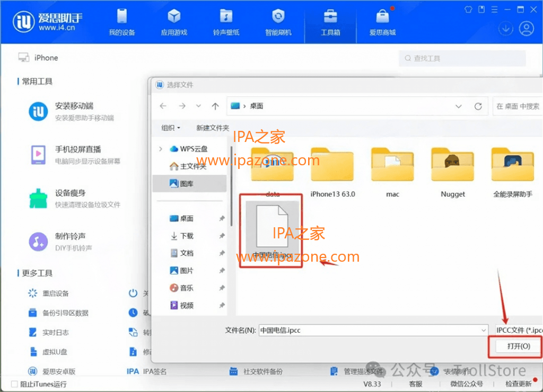
Task: Open the 社交软件备份 tool
Action: 256,371
